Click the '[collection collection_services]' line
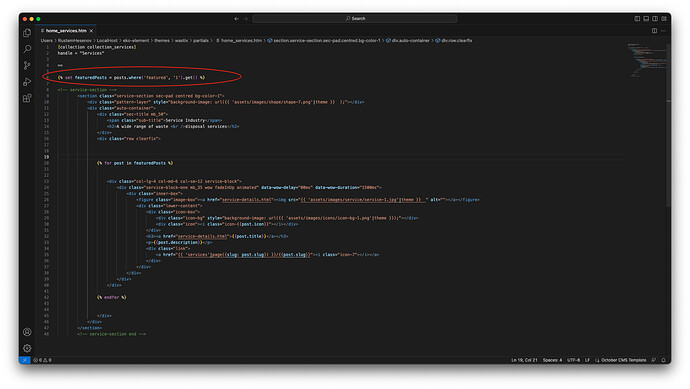Viewport: 690px width, 389px height. pyautogui.click(x=97, y=47)
